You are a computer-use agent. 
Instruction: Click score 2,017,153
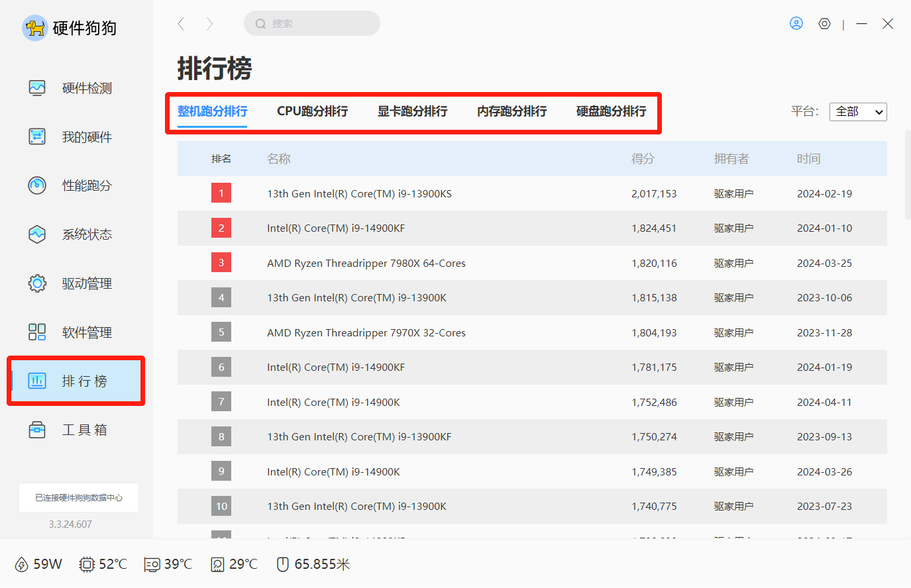pos(654,194)
